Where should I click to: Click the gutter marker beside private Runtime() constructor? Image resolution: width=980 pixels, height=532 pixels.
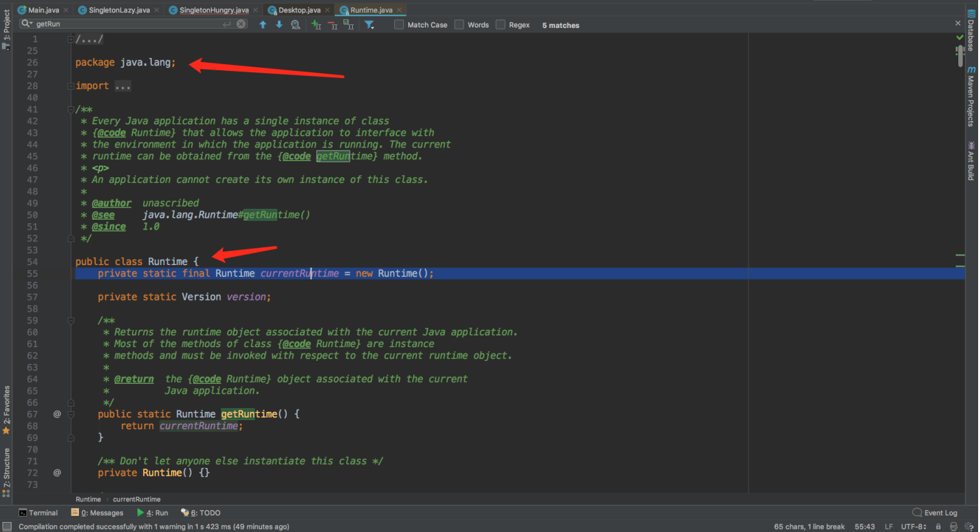(x=57, y=473)
